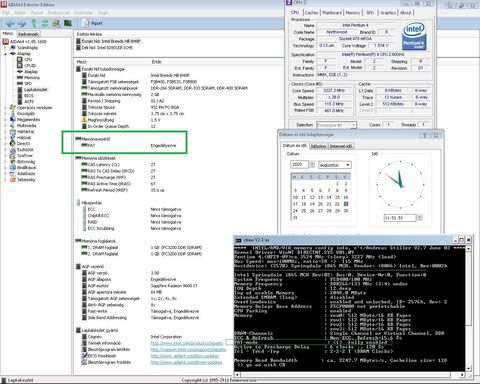
Task: Click the Biztonság icon in the tree
Action: [13, 162]
